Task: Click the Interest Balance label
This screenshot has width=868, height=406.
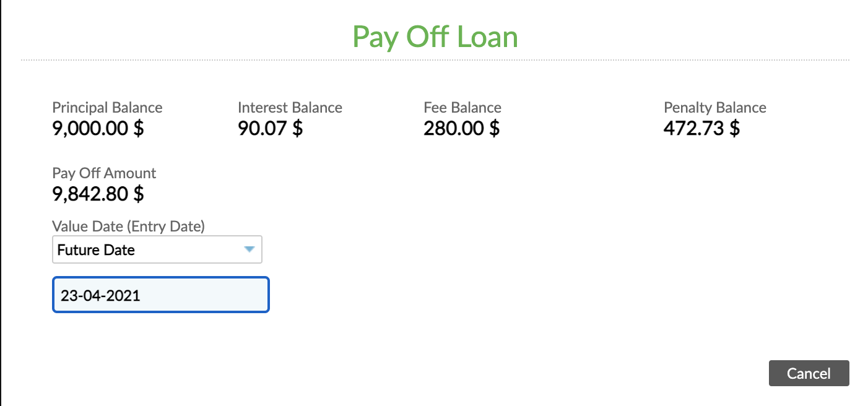Action: 290,107
